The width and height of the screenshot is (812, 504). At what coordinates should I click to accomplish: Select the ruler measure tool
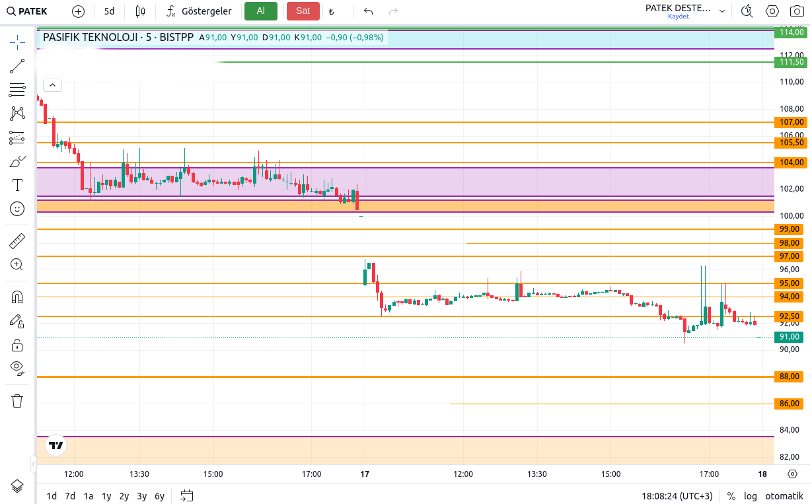tap(17, 240)
